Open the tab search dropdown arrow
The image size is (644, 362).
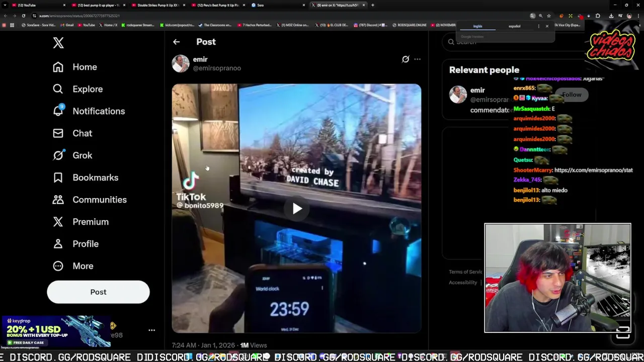pyautogui.click(x=5, y=5)
